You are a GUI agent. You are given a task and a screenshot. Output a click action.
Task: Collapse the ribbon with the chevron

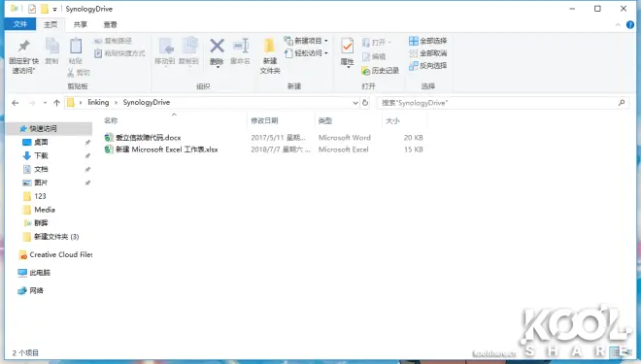pos(618,25)
